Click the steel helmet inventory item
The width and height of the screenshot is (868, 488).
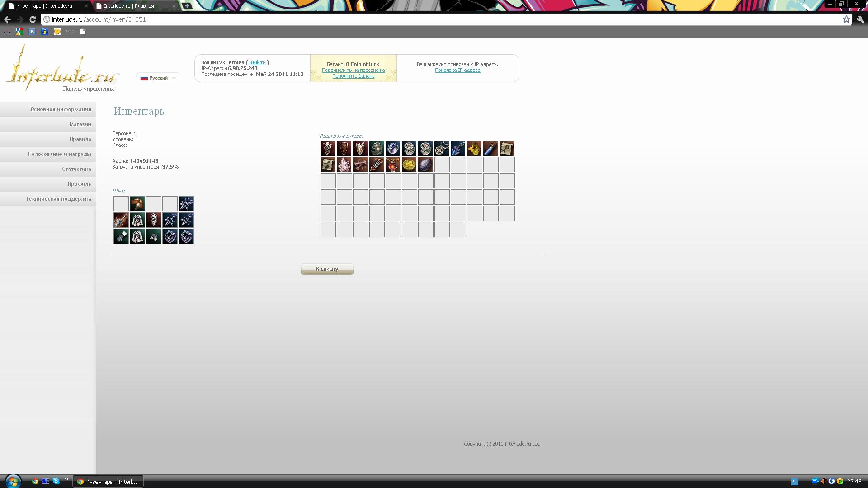(x=376, y=149)
